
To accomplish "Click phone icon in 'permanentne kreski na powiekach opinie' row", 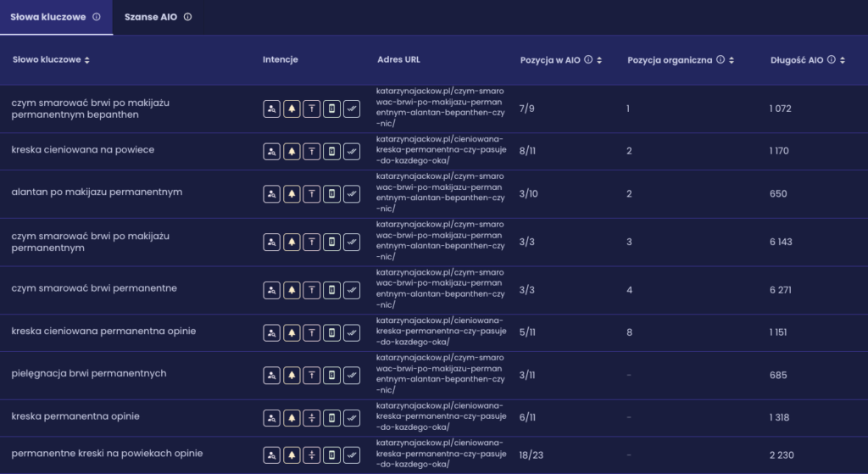I will click(331, 455).
